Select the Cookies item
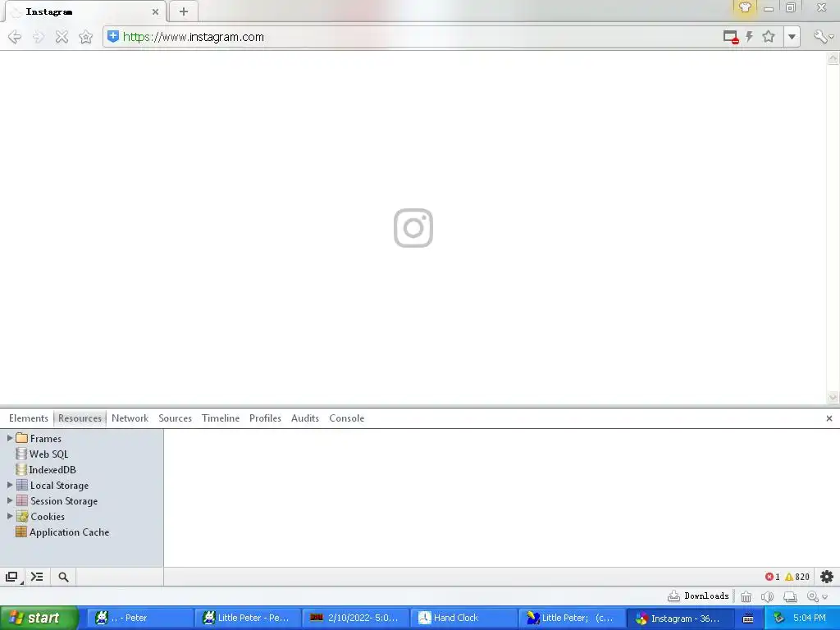 [40, 517]
